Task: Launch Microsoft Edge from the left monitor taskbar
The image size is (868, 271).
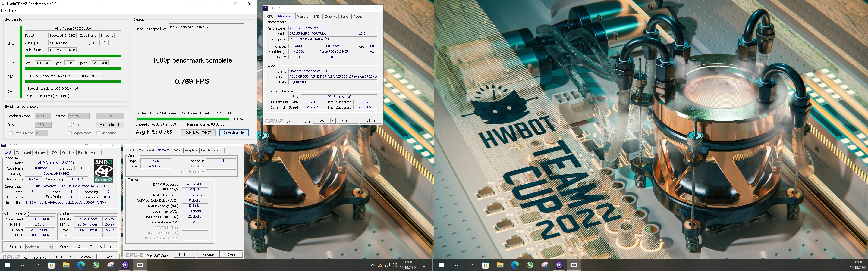Action: [81, 265]
